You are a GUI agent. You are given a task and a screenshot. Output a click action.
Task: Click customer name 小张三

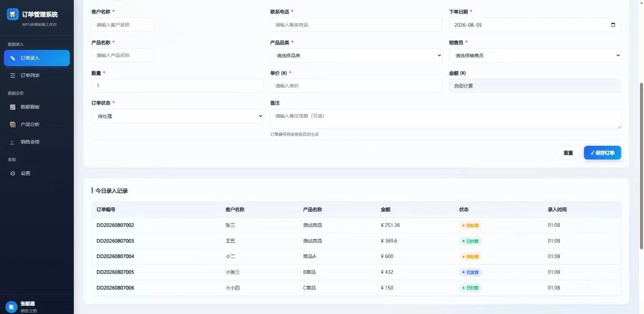pyautogui.click(x=233, y=272)
